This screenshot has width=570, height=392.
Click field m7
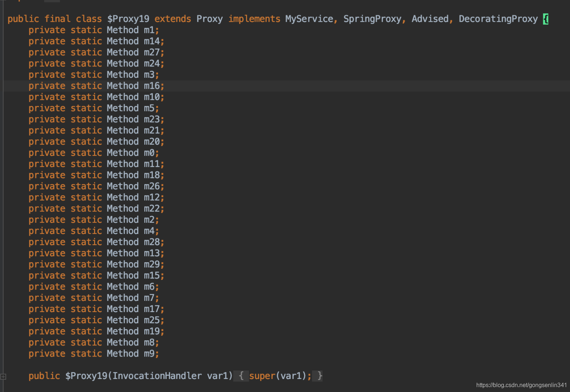149,298
